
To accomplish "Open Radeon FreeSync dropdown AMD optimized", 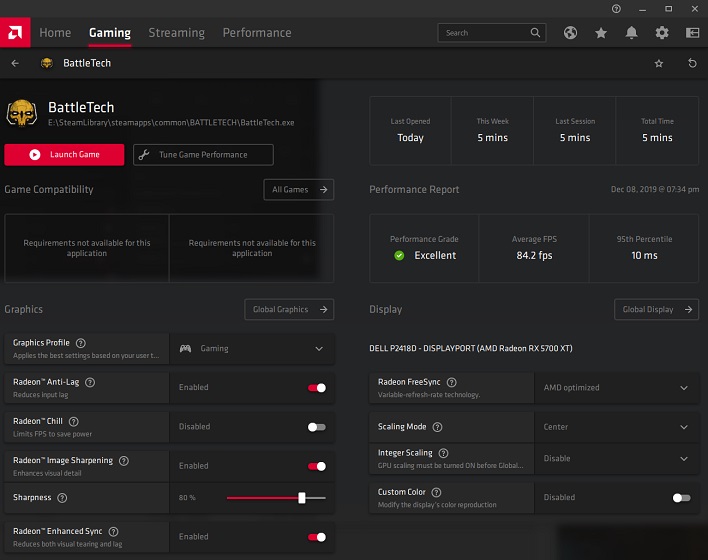I will 616,387.
